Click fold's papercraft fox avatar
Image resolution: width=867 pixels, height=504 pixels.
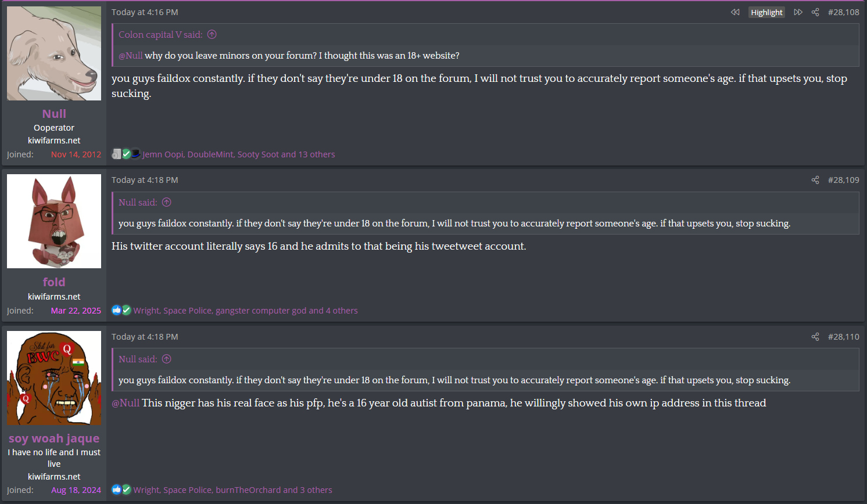(x=54, y=221)
